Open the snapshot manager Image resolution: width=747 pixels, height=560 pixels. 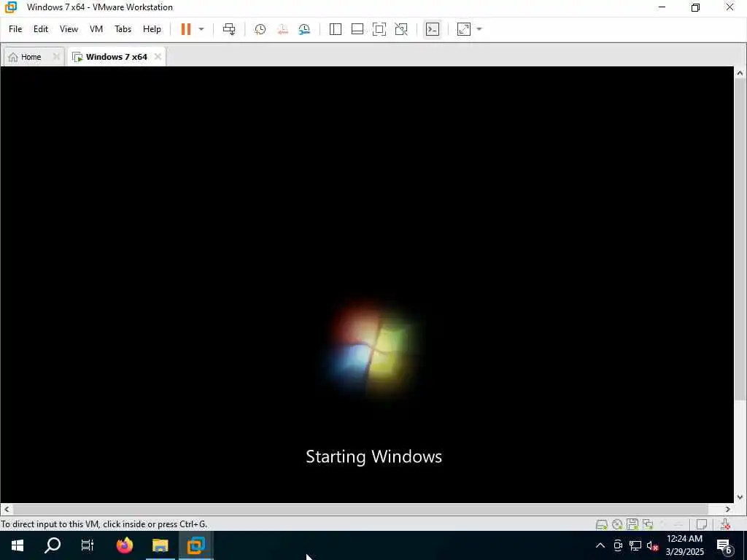[304, 29]
